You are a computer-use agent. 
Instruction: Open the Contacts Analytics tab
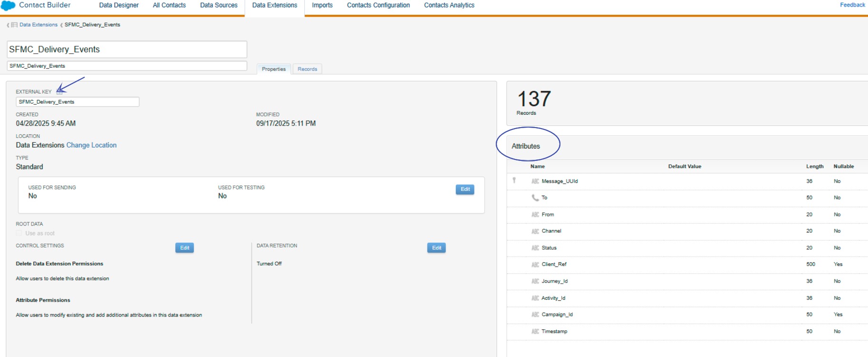pyautogui.click(x=449, y=5)
